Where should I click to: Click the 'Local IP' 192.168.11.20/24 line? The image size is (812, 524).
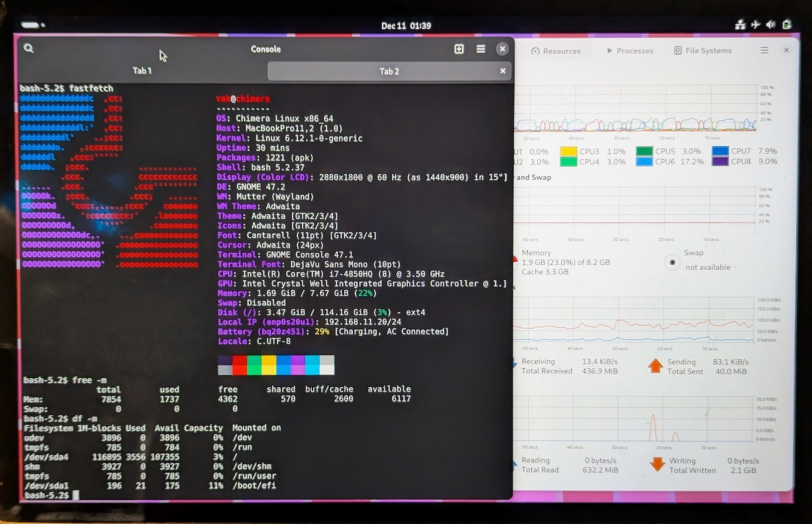point(309,322)
